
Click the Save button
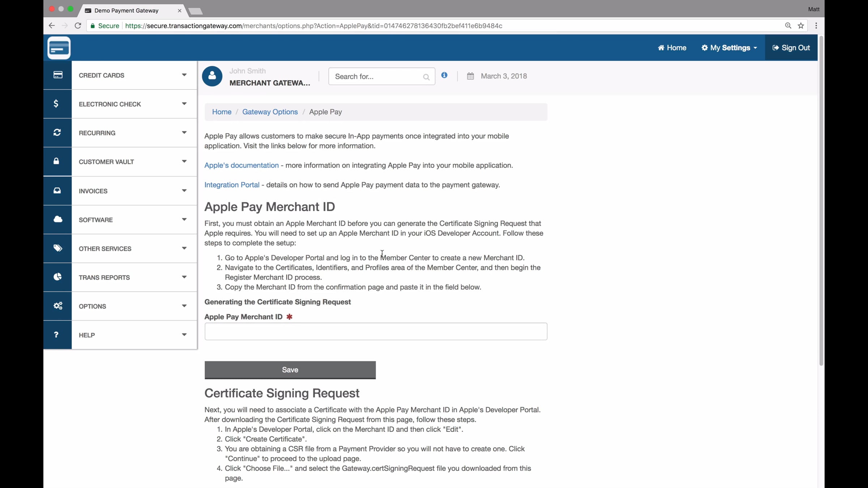[x=290, y=370]
